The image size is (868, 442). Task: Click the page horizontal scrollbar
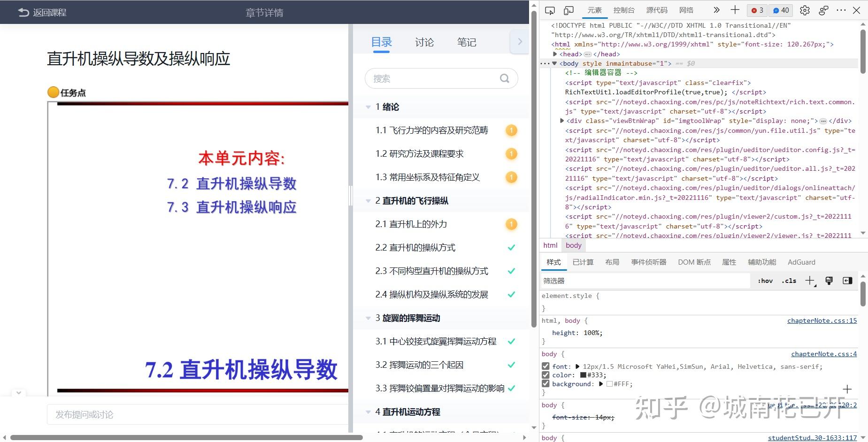point(186,437)
